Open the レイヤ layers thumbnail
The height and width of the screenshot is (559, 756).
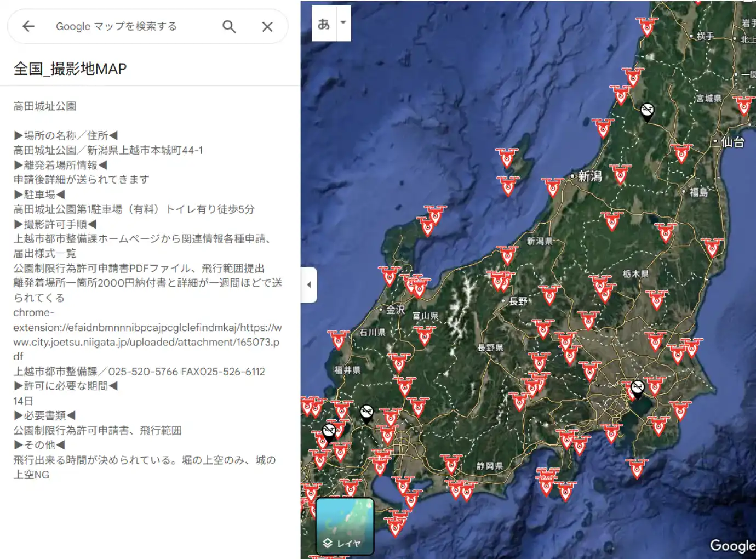(345, 527)
